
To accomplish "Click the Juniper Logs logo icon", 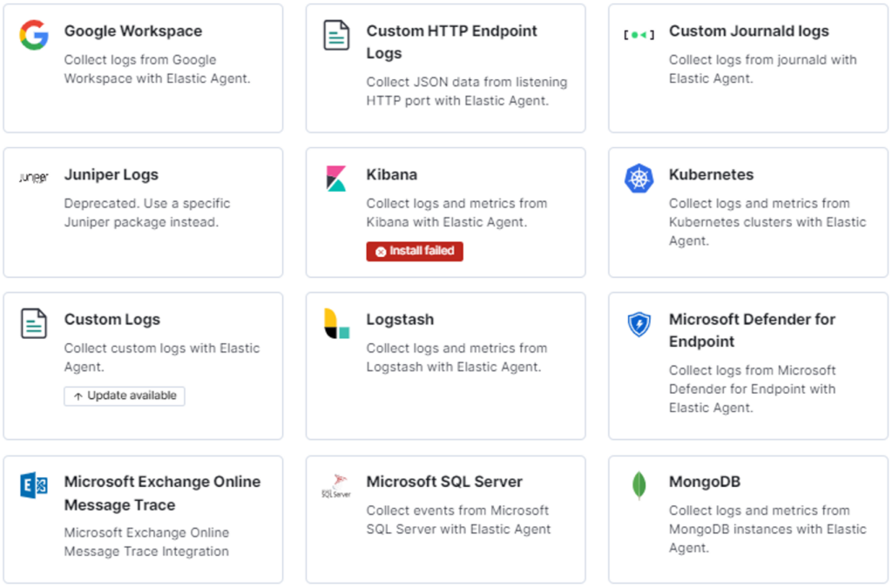I will click(34, 178).
